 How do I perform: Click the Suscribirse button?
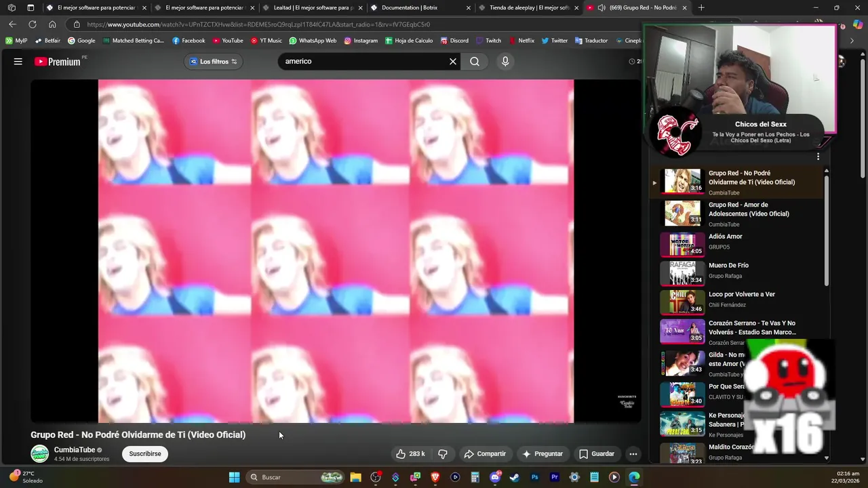(x=145, y=454)
